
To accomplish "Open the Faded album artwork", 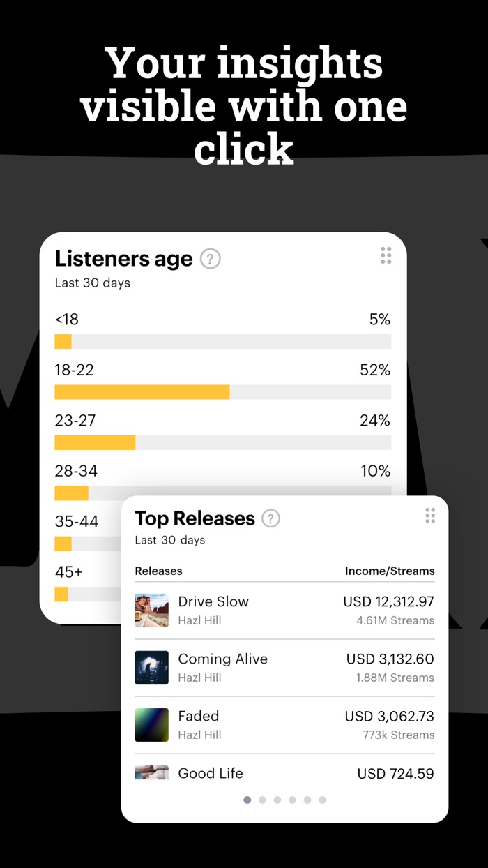I will click(151, 725).
